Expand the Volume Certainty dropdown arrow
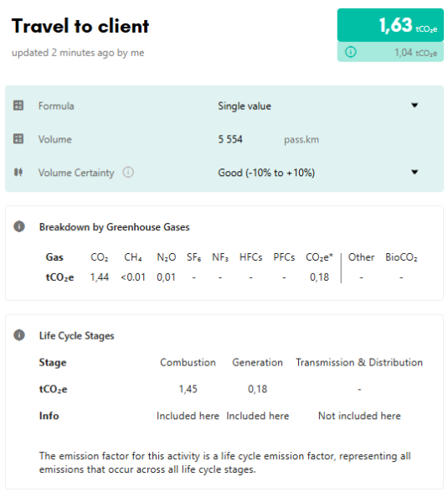The height and width of the screenshot is (492, 448). [x=415, y=172]
